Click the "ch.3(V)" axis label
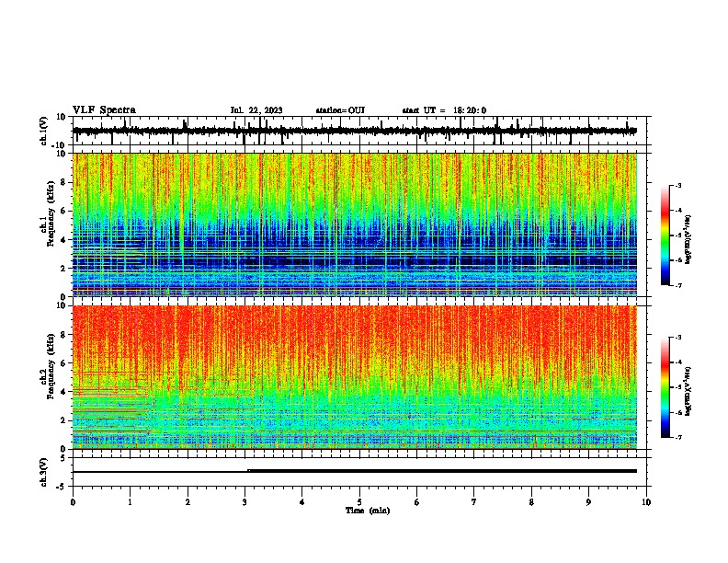The width and height of the screenshot is (728, 563). (44, 472)
